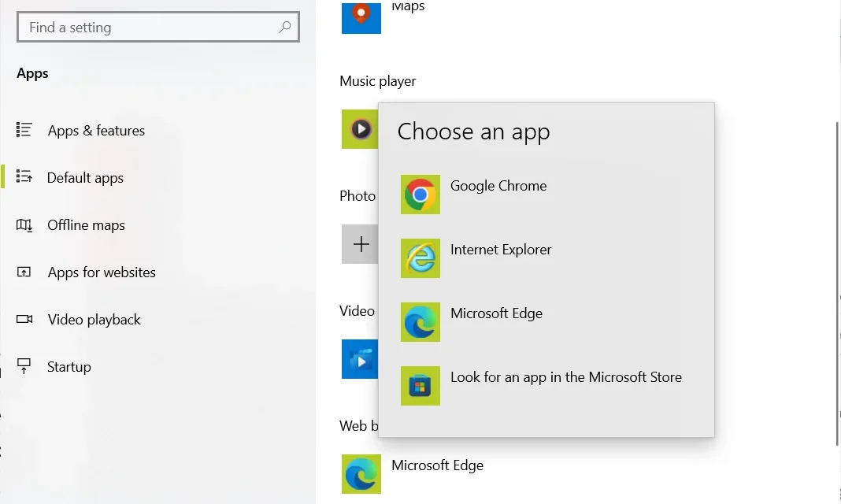Image resolution: width=841 pixels, height=504 pixels.
Task: Open the Music player app icon
Action: click(360, 129)
